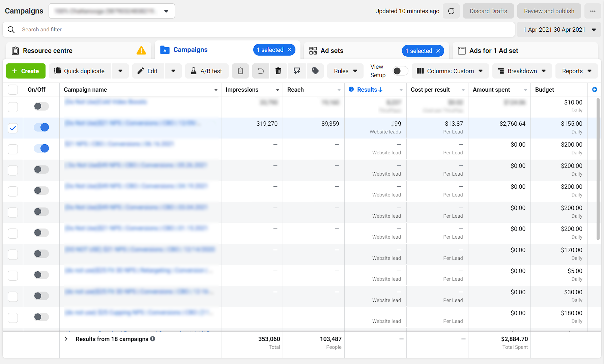Viewport: 604px width, 364px height.
Task: Select the A/B test tool
Action: 207,71
